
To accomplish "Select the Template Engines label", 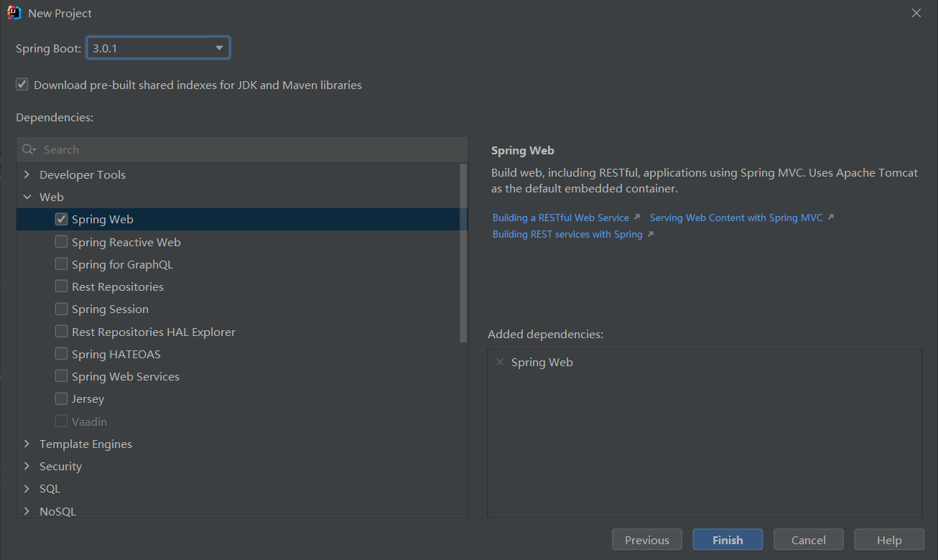I will click(x=85, y=444).
